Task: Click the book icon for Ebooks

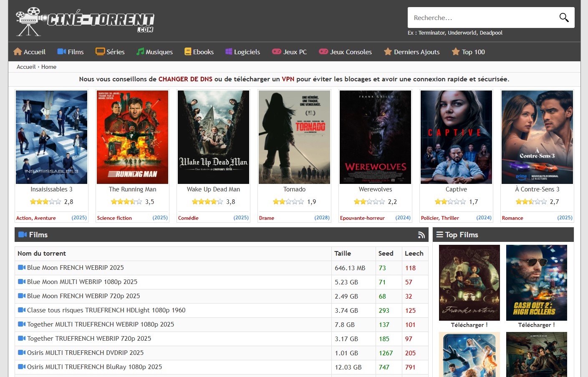Action: coord(188,52)
